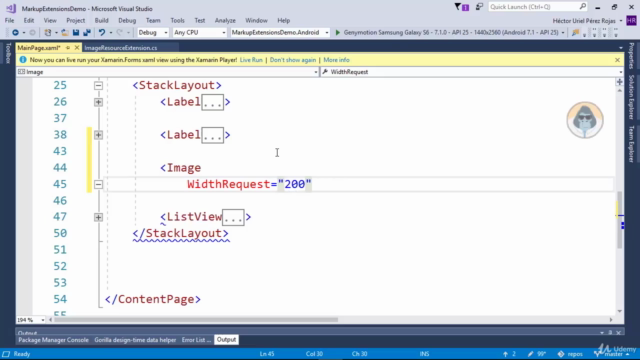Click the Visual Studio logo in title bar

pos(11,8)
